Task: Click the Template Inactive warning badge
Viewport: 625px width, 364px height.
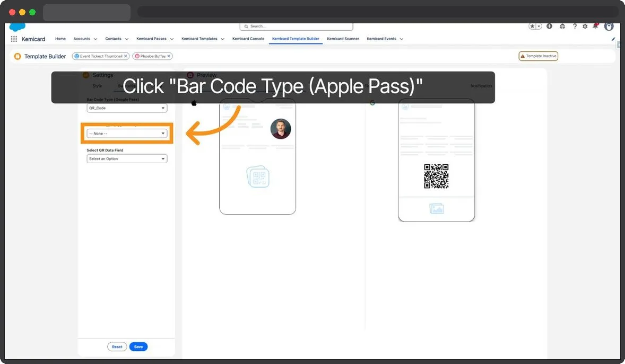Action: 538,56
